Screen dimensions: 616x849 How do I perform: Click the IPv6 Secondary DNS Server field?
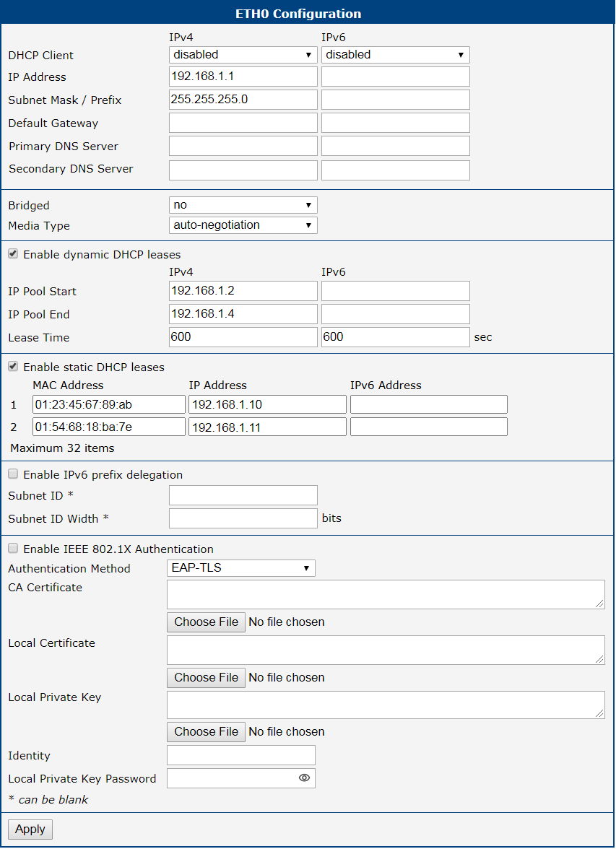(x=396, y=170)
